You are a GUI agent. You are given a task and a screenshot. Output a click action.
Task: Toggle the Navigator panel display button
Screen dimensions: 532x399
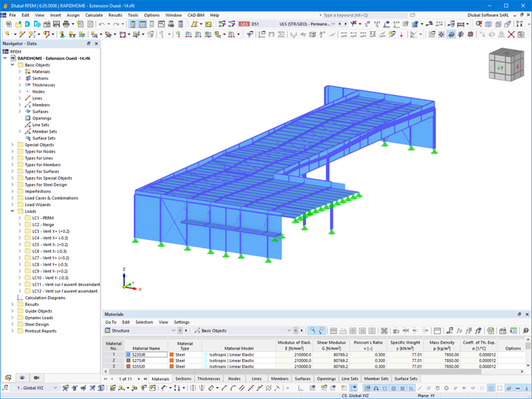(x=133, y=24)
